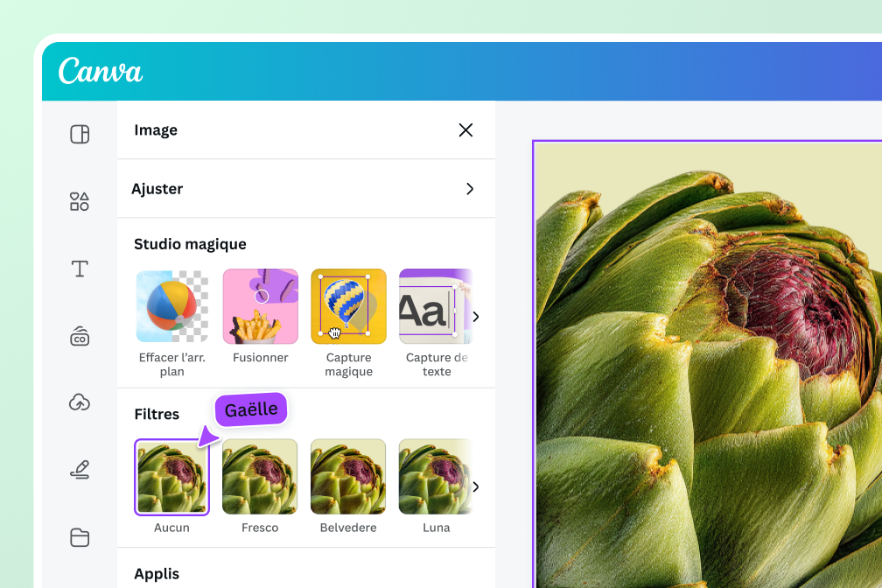Viewport: 882px width, 588px height.
Task: Close the Image panel
Action: coord(465,130)
